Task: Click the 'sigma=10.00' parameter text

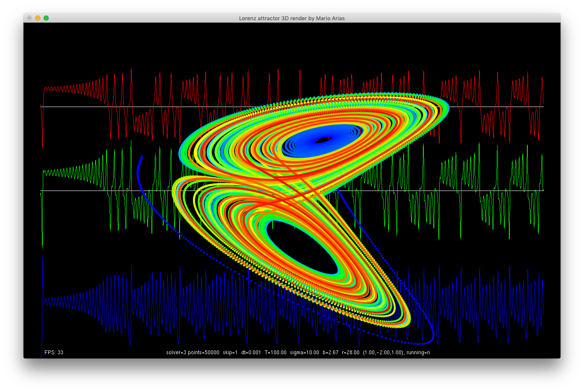Action: 305,353
